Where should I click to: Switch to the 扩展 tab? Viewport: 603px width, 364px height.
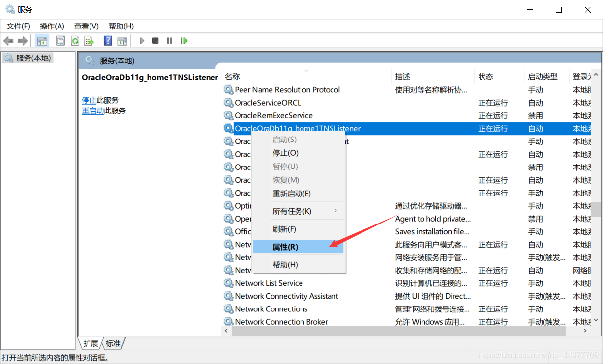[x=90, y=343]
